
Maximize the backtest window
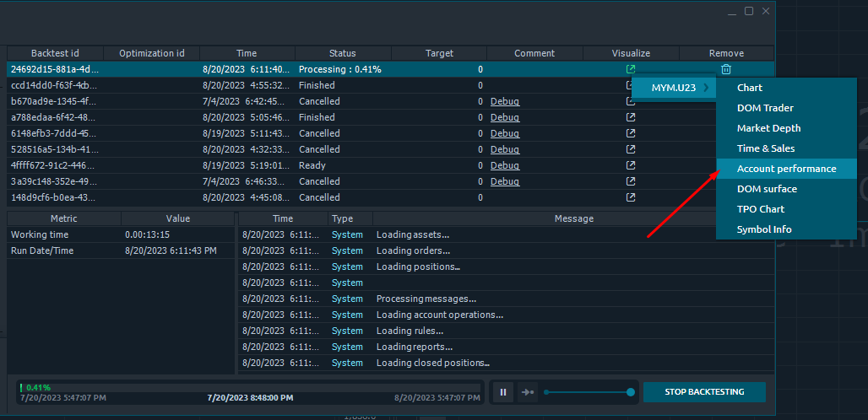pos(749,10)
